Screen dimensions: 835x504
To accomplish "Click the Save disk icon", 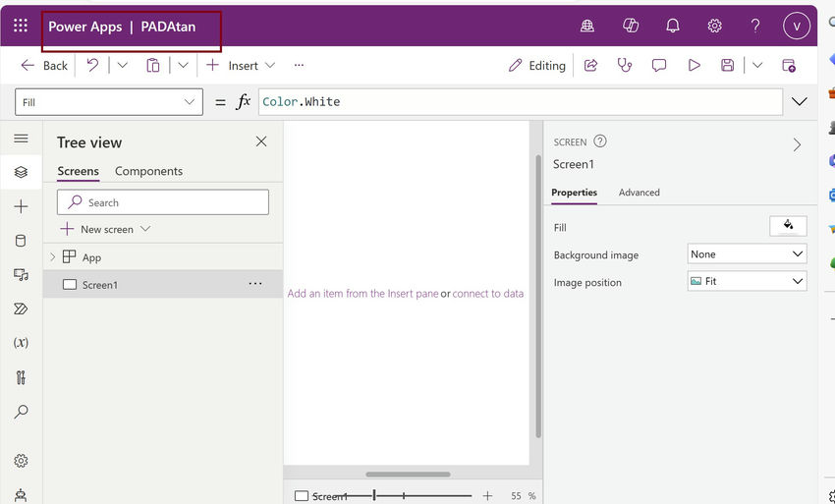I will [727, 65].
